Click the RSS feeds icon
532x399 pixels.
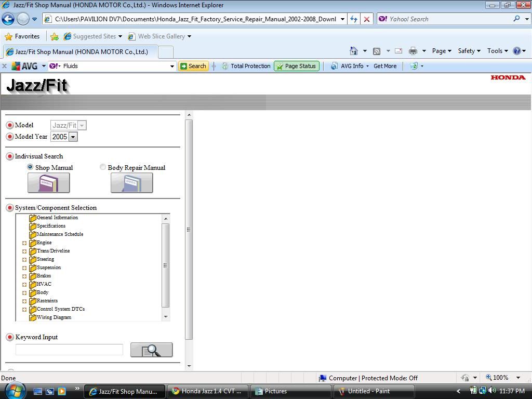(377, 51)
